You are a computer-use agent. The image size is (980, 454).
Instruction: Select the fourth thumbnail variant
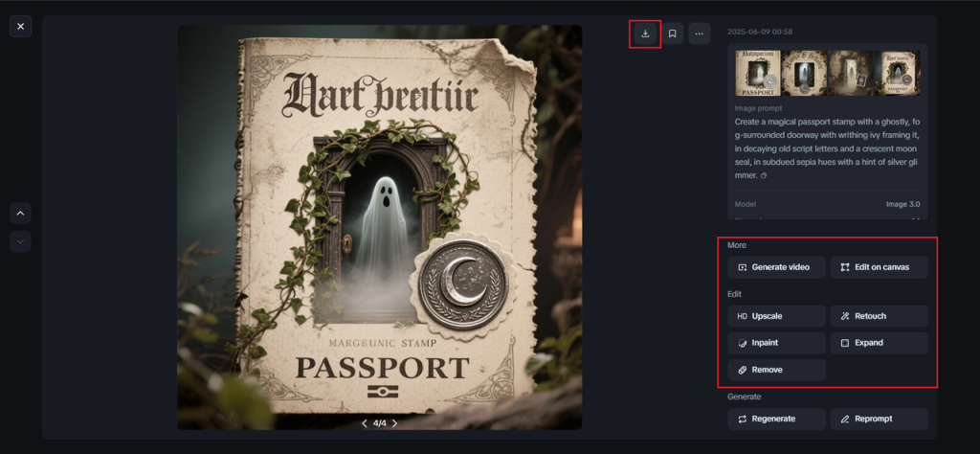pos(897,73)
